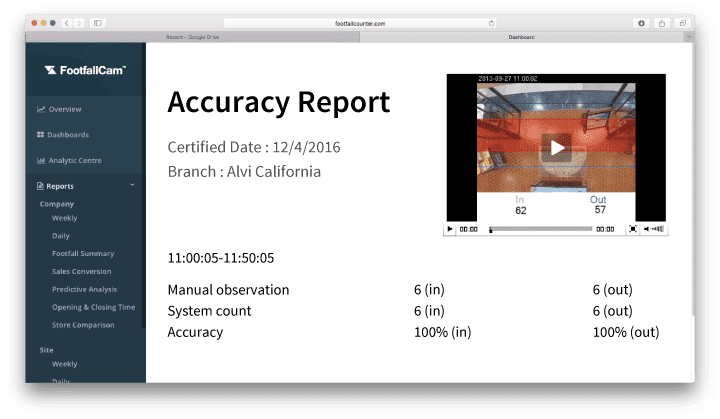The height and width of the screenshot is (419, 720).
Task: Open Footfall Summary report
Action: click(x=83, y=254)
